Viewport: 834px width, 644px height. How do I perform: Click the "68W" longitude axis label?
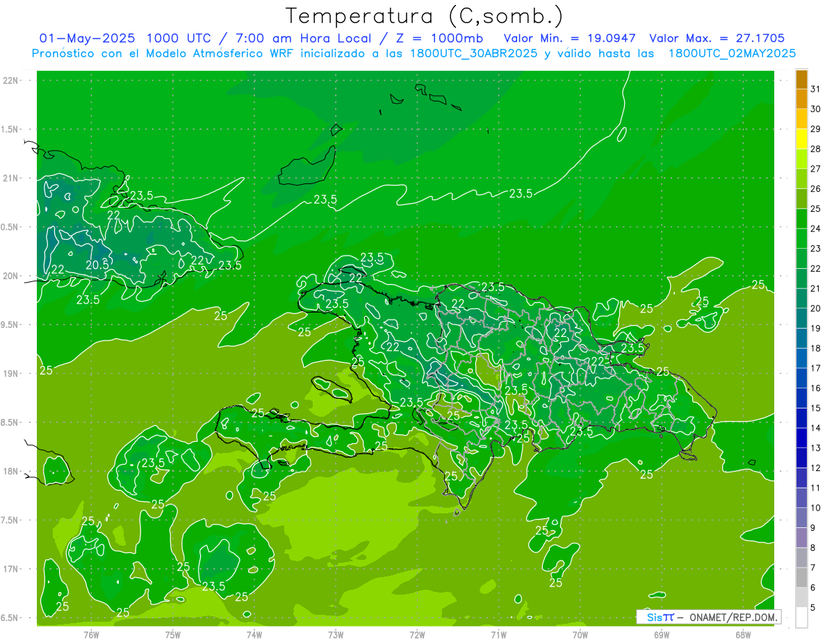pyautogui.click(x=743, y=634)
